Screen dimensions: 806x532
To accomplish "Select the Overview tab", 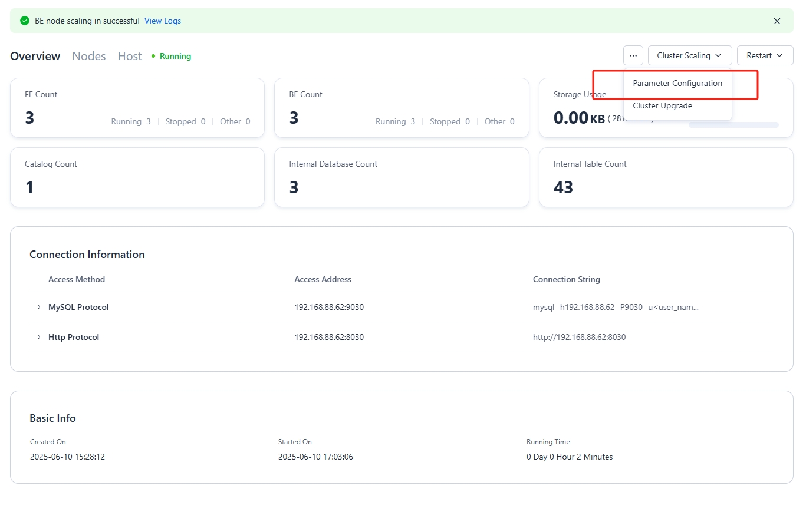I will click(35, 56).
